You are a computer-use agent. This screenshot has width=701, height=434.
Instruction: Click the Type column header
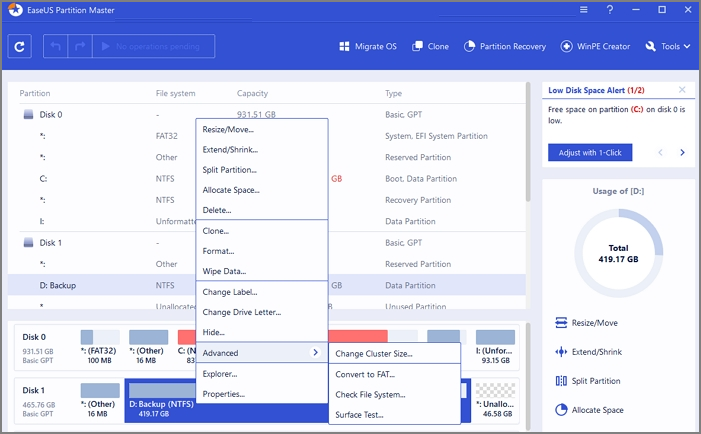coord(393,93)
